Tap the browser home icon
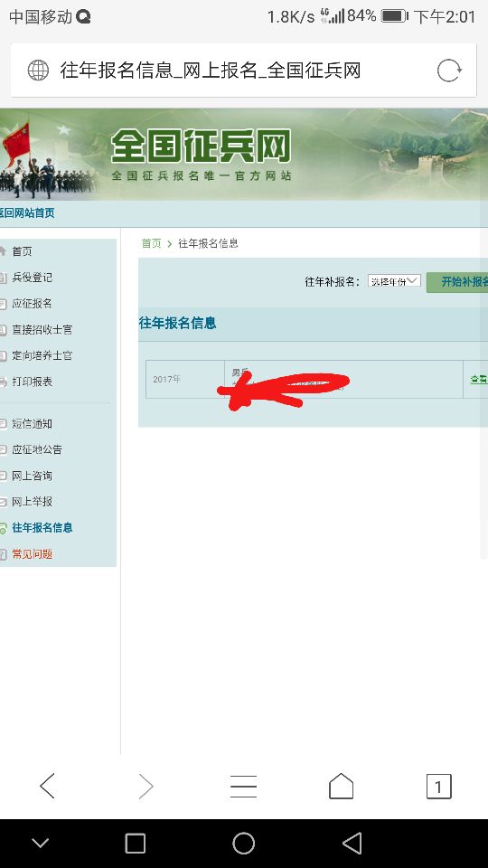Viewport: 488px width, 868px height. click(342, 786)
